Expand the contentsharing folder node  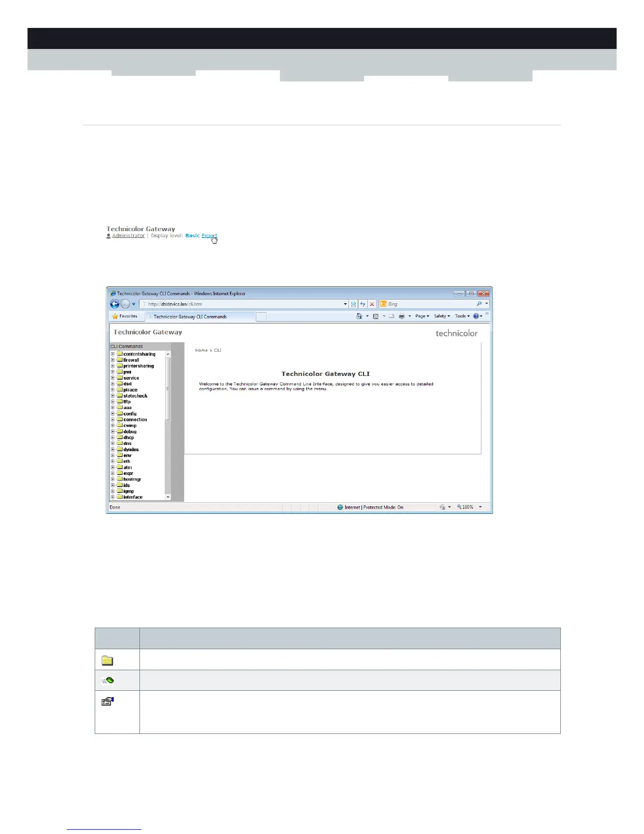click(113, 354)
